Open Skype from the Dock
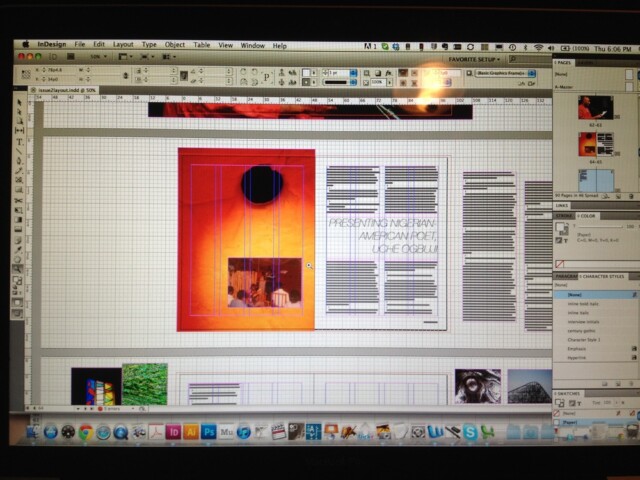Screen dimensions: 640x480 (470, 432)
